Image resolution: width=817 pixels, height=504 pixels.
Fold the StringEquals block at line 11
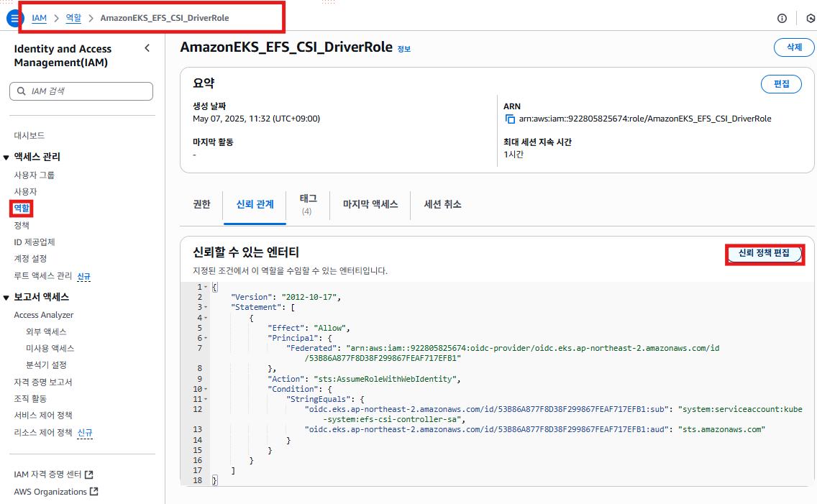pos(206,399)
